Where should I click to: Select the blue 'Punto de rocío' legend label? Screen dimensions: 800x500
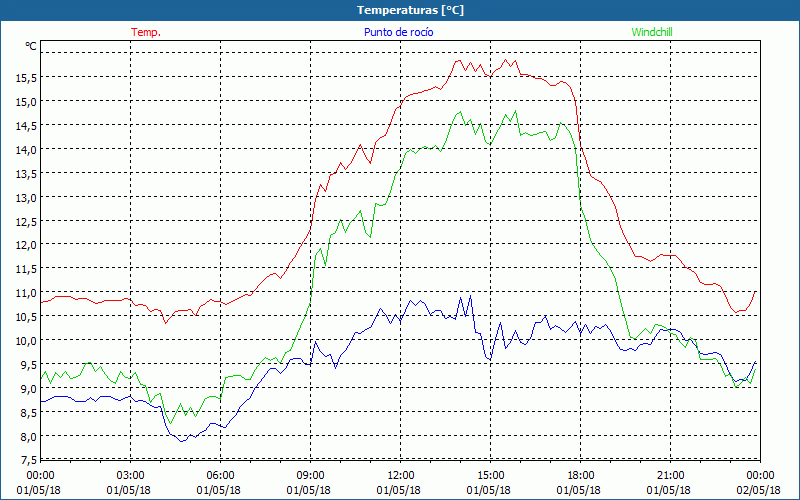pos(398,32)
